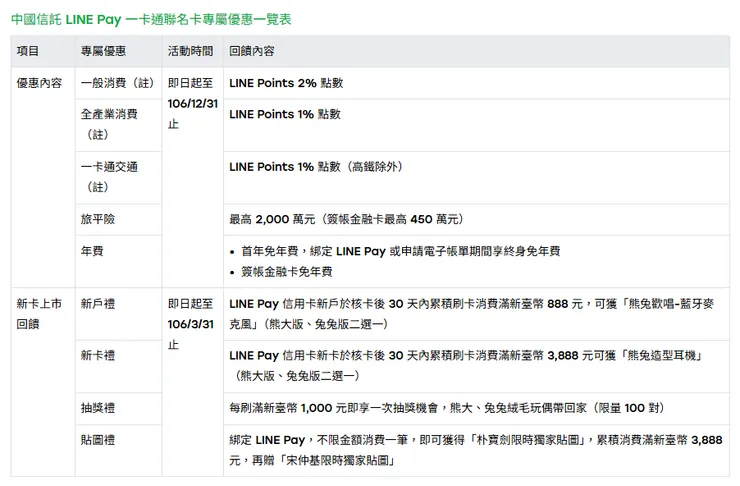
Task: Select the 新卡禮 cell
Action: (x=118, y=366)
